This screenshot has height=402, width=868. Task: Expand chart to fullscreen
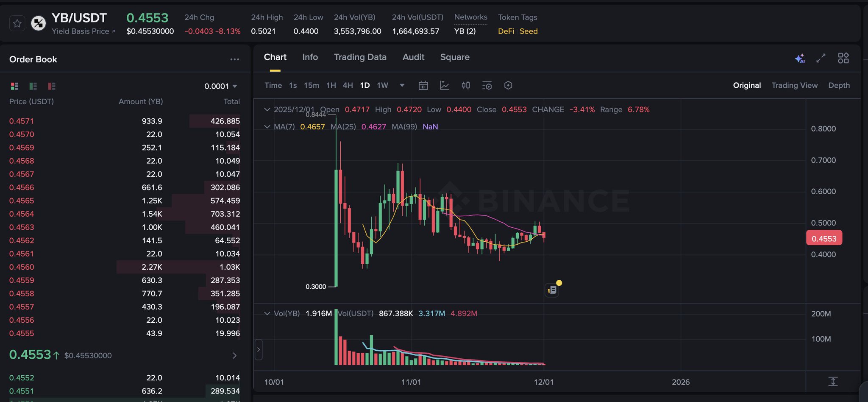pyautogui.click(x=821, y=58)
